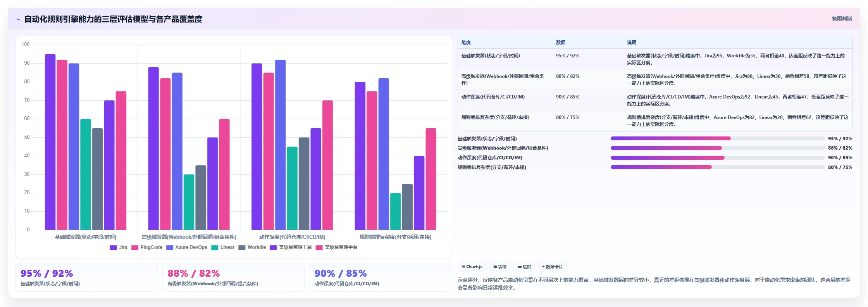The width and height of the screenshot is (868, 307).
Task: Toggle the Worktile legend entry
Action: [252, 247]
